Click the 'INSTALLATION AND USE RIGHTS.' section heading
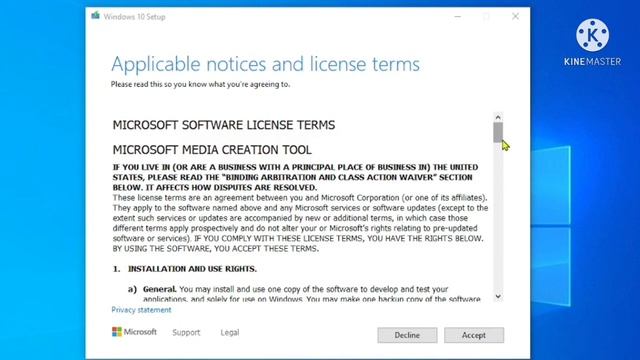 coord(192,269)
